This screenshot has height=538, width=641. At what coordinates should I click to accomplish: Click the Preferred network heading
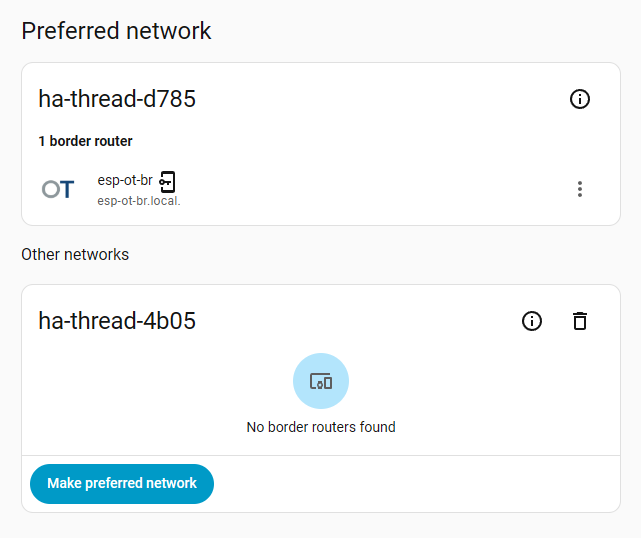116,31
